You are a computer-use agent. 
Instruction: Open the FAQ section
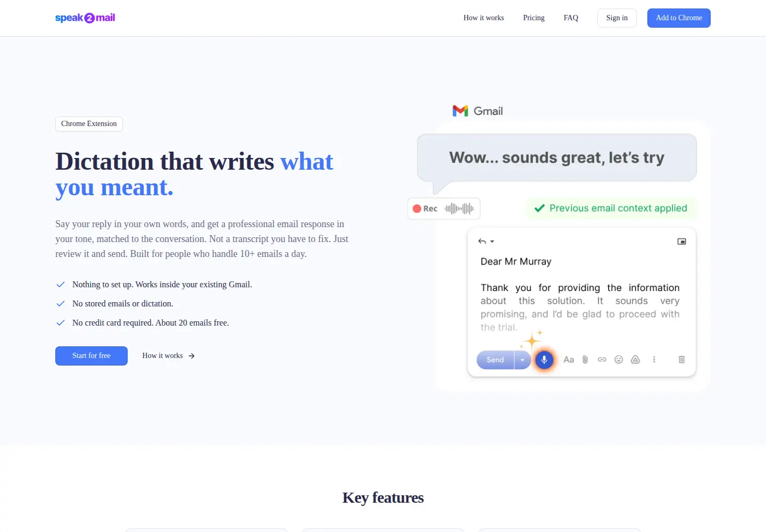tap(571, 18)
